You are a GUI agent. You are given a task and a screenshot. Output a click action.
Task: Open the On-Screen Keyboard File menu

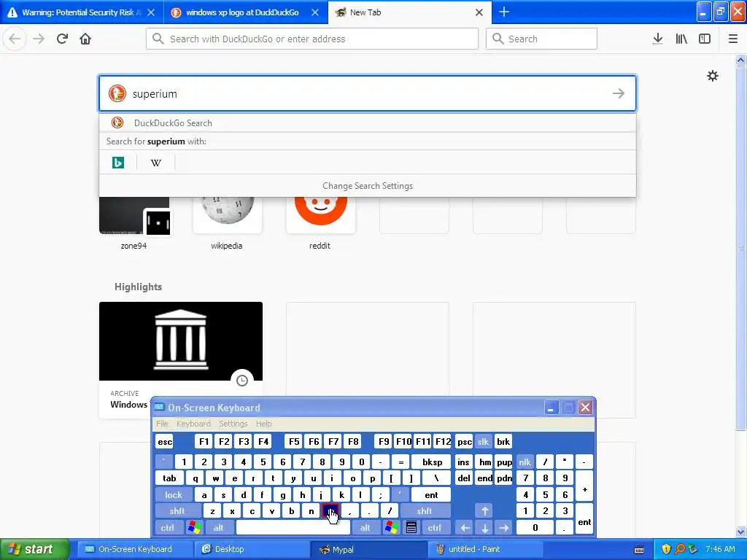point(162,424)
